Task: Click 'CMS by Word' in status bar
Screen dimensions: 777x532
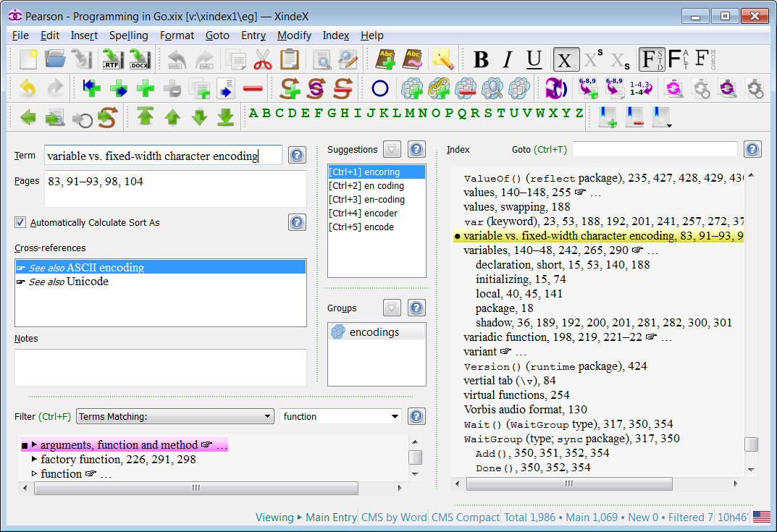Action: pyautogui.click(x=394, y=517)
